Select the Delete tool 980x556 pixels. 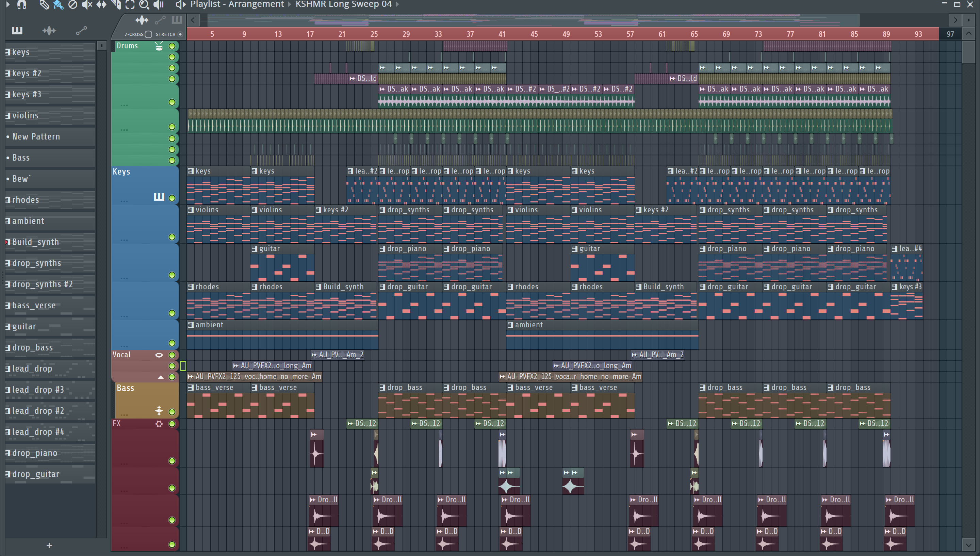72,4
